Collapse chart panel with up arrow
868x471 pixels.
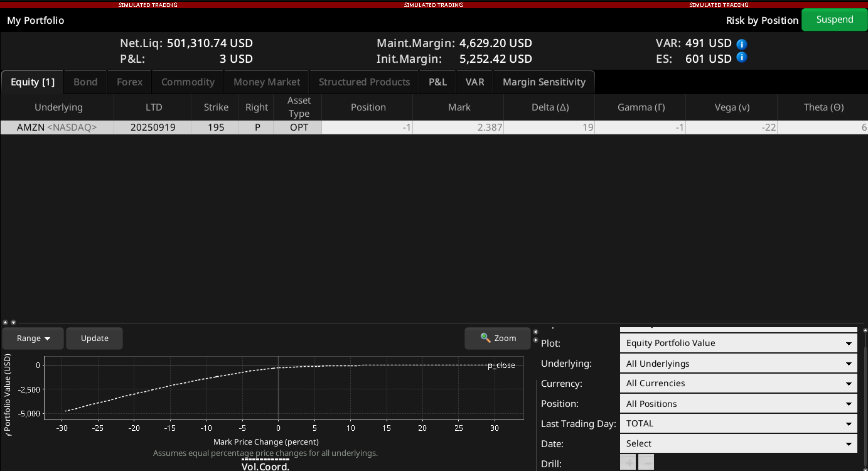point(6,322)
